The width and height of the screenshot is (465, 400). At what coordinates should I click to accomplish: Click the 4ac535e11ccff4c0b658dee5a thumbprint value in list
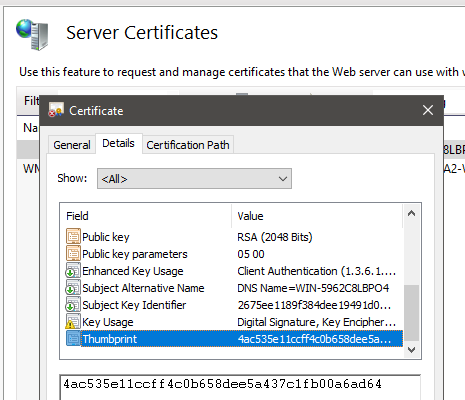[314, 339]
